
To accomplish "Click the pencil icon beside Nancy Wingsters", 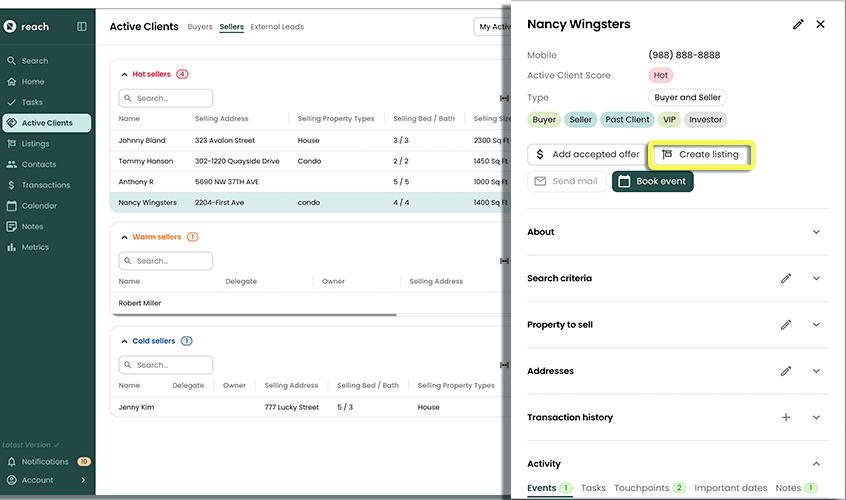I will point(798,24).
